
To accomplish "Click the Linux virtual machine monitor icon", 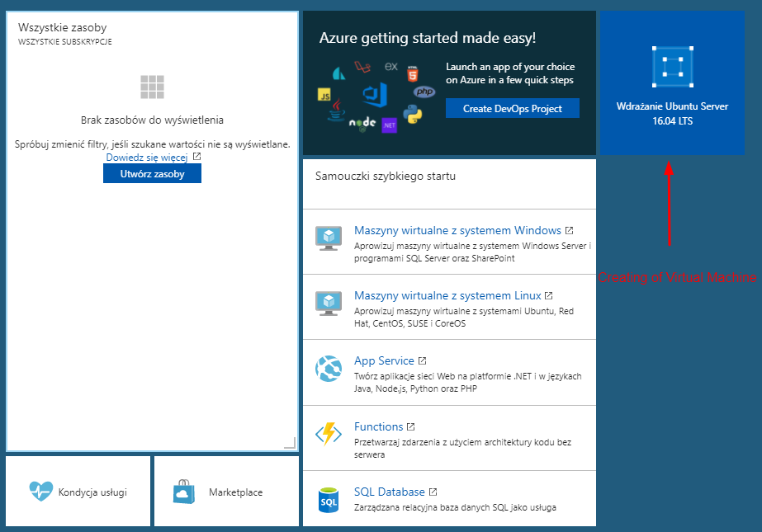I will point(329,303).
